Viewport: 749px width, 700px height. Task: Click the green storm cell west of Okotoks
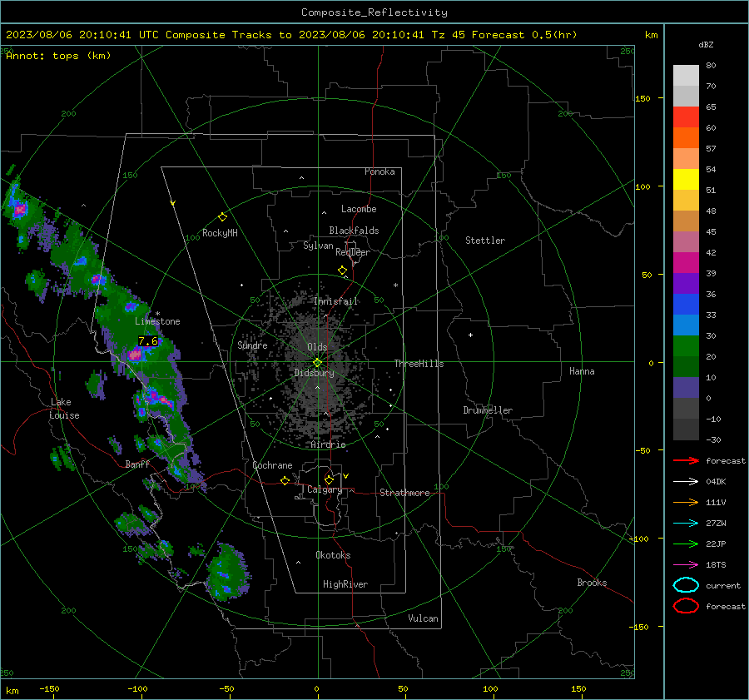227,572
